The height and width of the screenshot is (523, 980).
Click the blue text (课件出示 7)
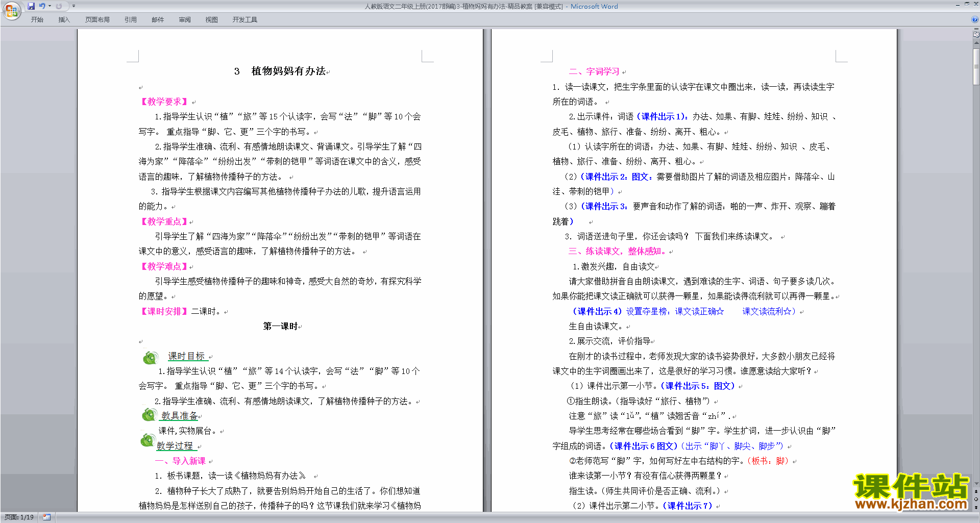click(688, 506)
